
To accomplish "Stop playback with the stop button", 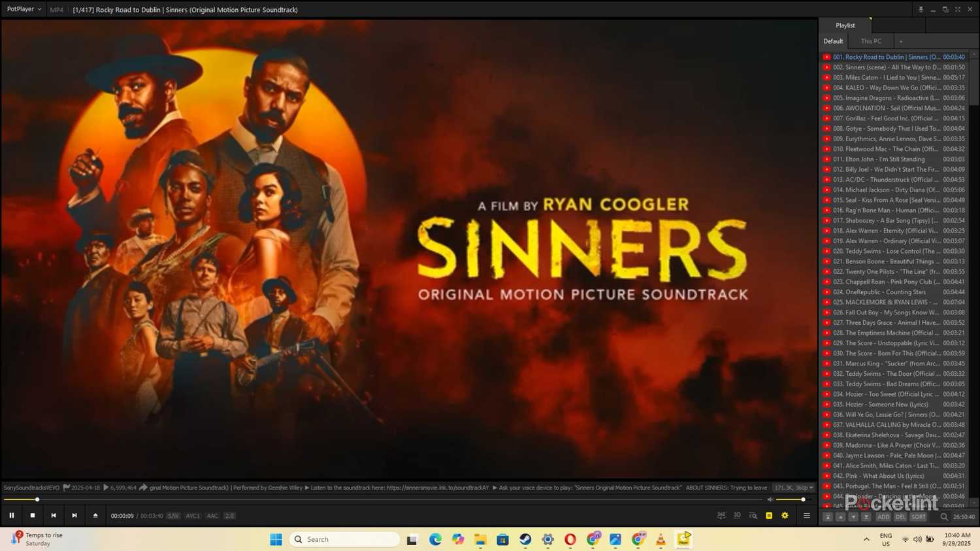I will click(x=33, y=516).
